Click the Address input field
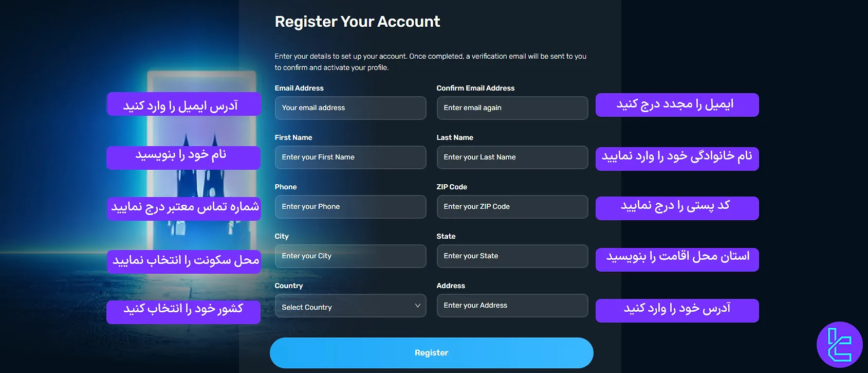Viewport: 868px width, 373px height. coord(511,305)
